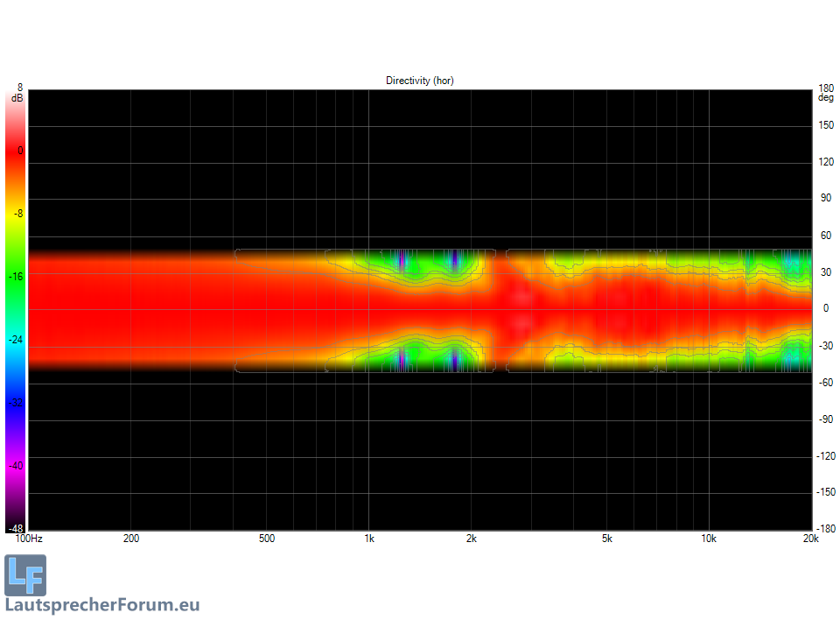Pick the red 0 dB color on scale
This screenshot has height=620, width=840.
[17, 151]
